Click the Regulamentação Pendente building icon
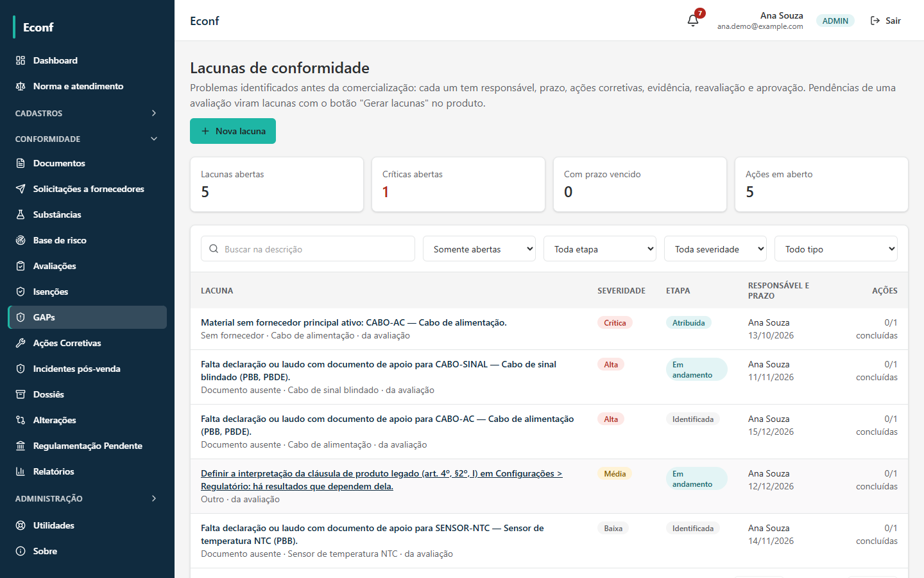This screenshot has height=578, width=924. click(21, 446)
